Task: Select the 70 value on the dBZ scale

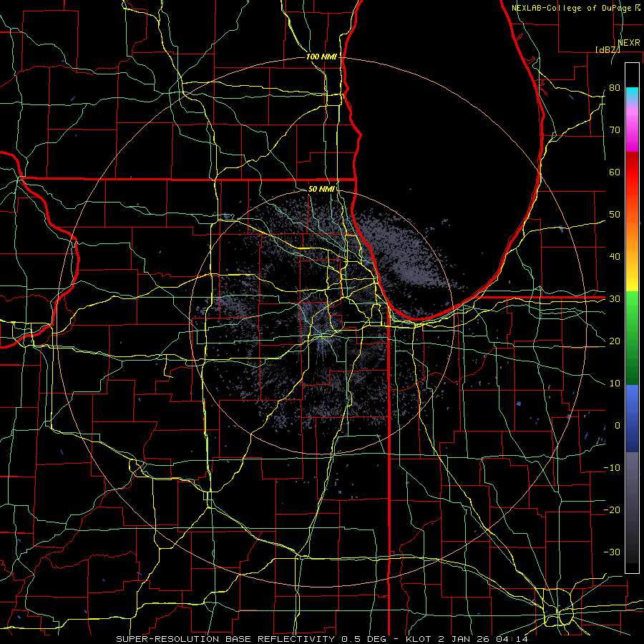Action: click(615, 130)
